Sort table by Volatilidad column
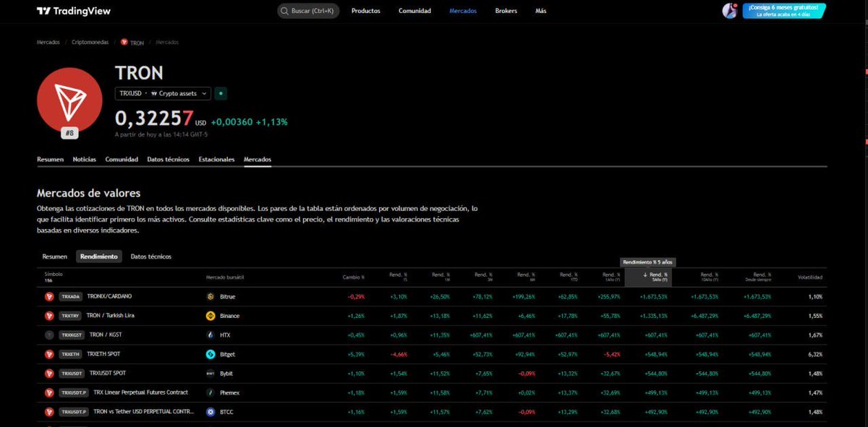This screenshot has height=427, width=868. click(810, 277)
